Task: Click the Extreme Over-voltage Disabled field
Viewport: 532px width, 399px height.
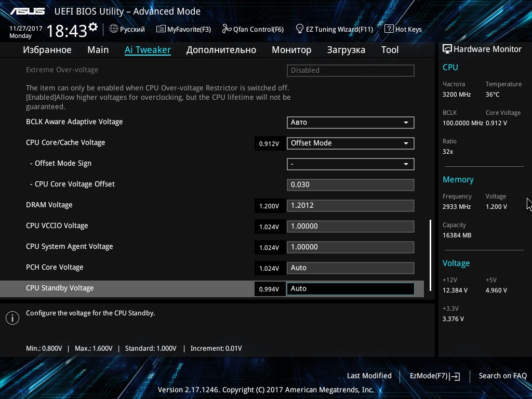Action: 351,71
